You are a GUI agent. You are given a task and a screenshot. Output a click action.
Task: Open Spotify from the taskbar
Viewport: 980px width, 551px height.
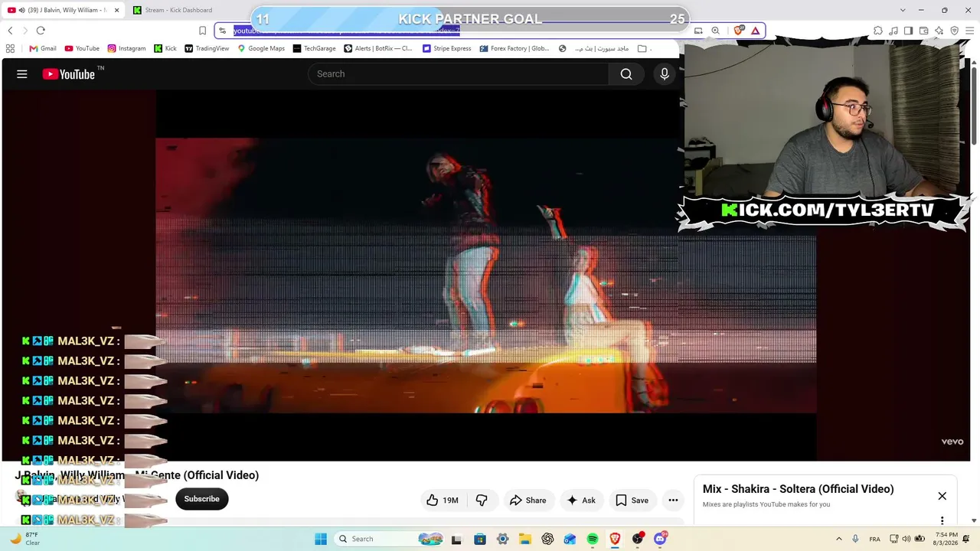pos(593,539)
